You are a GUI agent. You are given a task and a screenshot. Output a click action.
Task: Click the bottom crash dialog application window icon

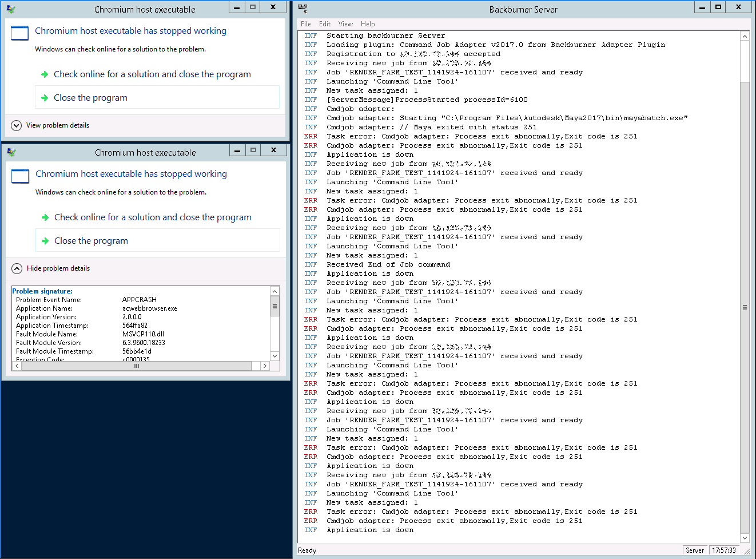coord(21,176)
